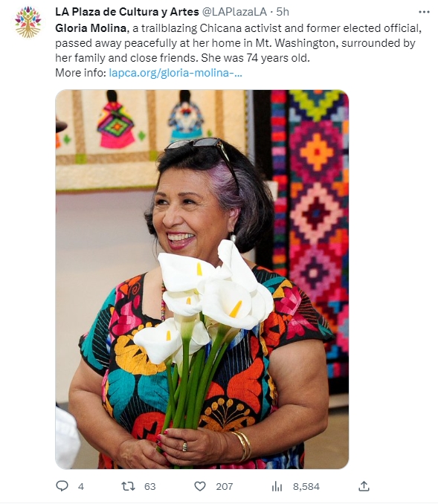Open the tweet via the 5h timestamp
The height and width of the screenshot is (504, 438).
point(283,12)
